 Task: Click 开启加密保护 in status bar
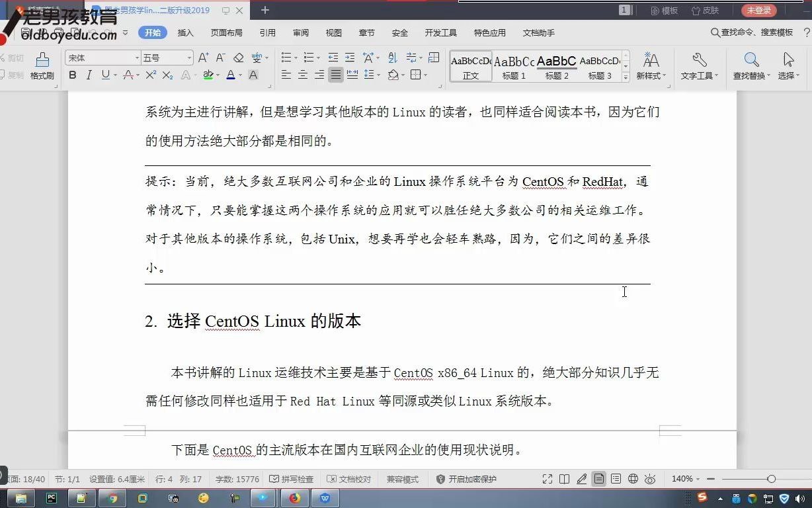click(466, 479)
